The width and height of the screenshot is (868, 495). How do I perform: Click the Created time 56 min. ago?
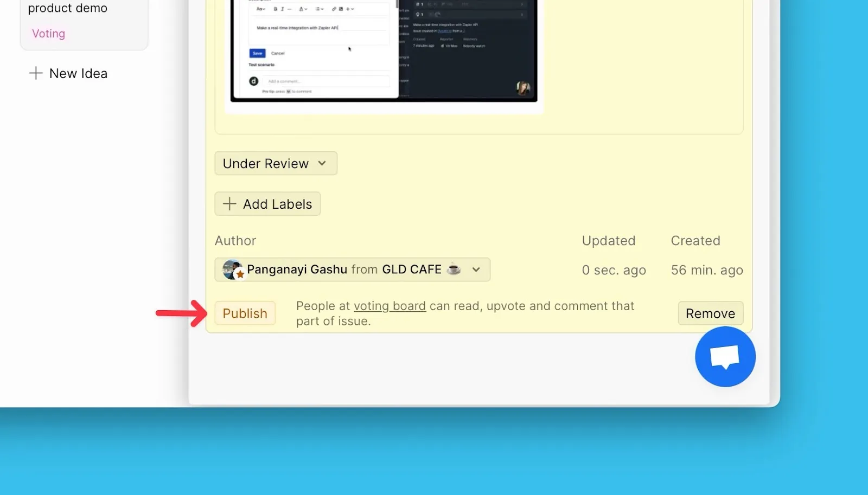[706, 270]
